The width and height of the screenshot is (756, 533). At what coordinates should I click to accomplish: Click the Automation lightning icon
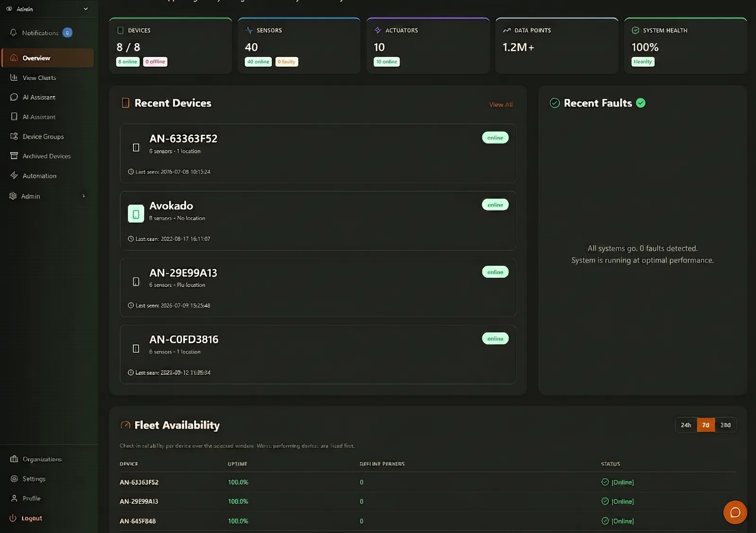(14, 175)
